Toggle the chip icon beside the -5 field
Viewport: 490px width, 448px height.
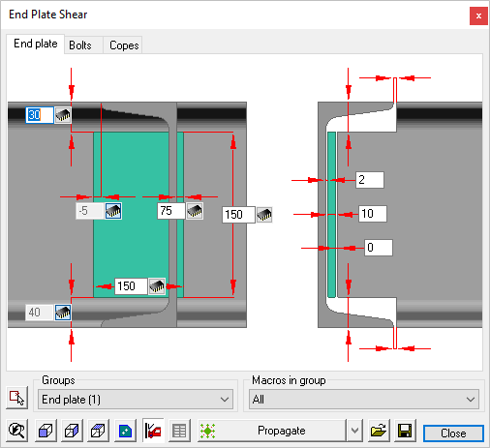113,211
